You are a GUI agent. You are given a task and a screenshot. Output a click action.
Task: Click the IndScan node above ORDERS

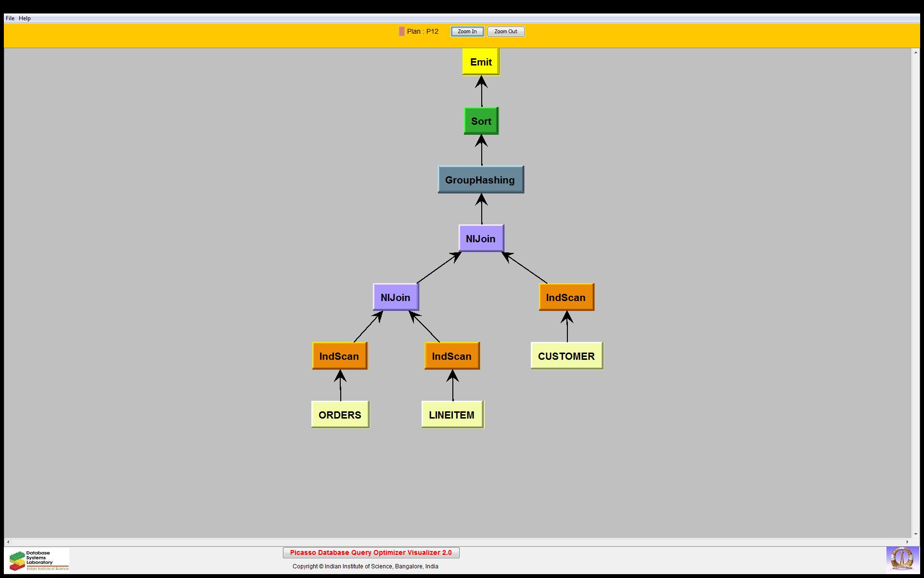[339, 356]
